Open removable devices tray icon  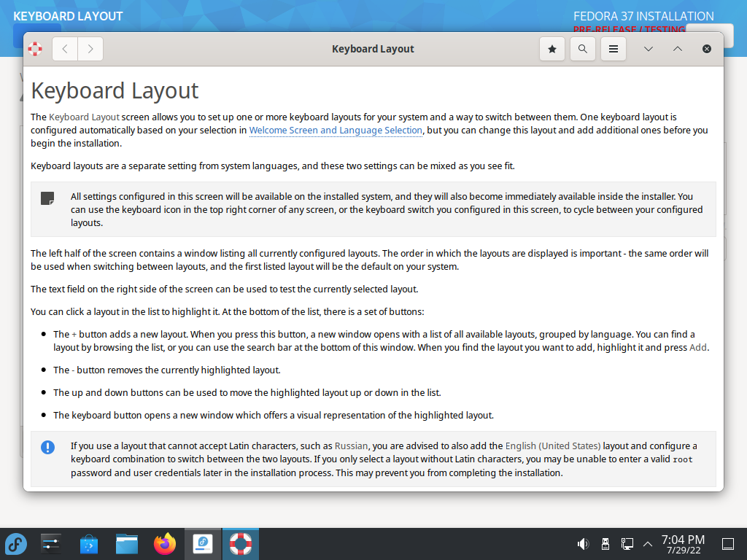click(x=605, y=544)
